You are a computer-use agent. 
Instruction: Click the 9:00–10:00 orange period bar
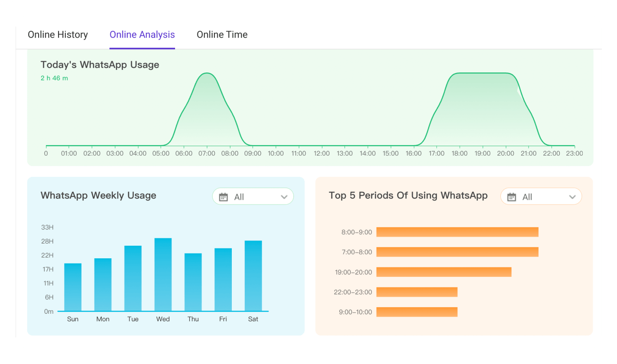pyautogui.click(x=417, y=312)
